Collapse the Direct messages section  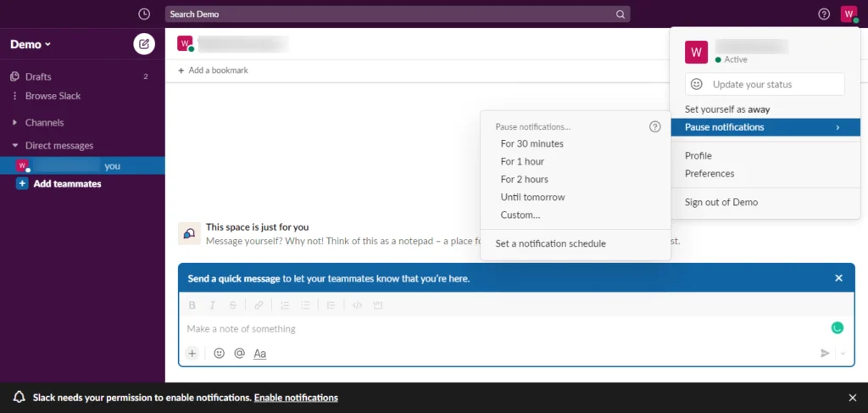click(15, 146)
